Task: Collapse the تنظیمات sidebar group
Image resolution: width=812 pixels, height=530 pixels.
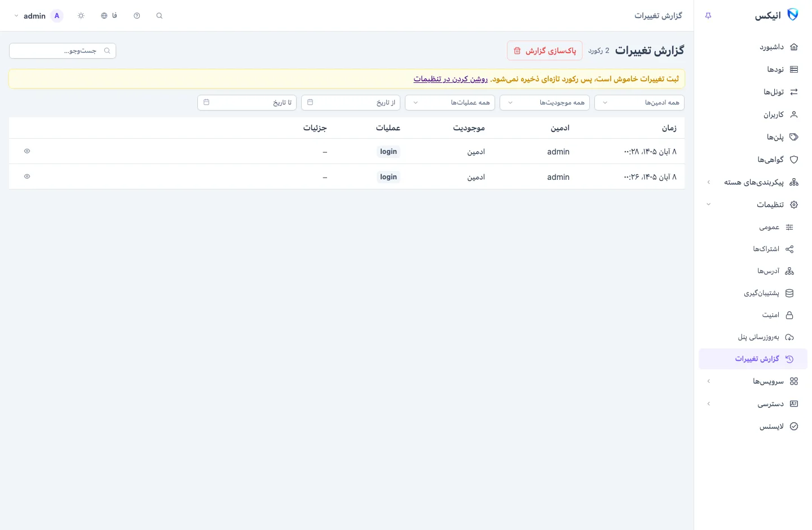Action: 753,205
